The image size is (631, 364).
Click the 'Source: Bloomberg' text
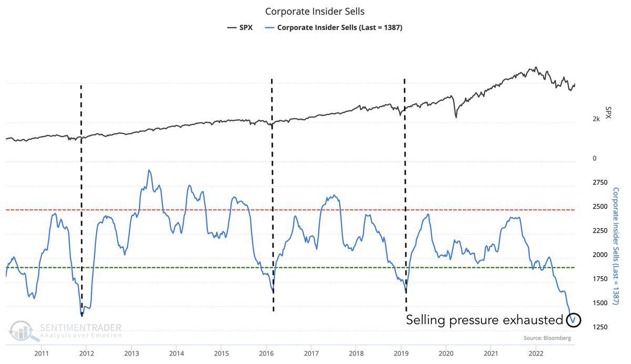point(547,338)
